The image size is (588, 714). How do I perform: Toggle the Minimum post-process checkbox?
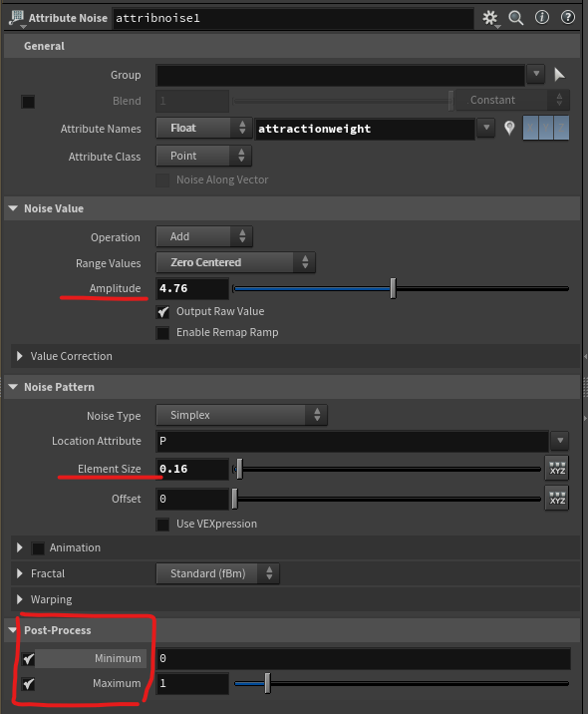pos(28,658)
